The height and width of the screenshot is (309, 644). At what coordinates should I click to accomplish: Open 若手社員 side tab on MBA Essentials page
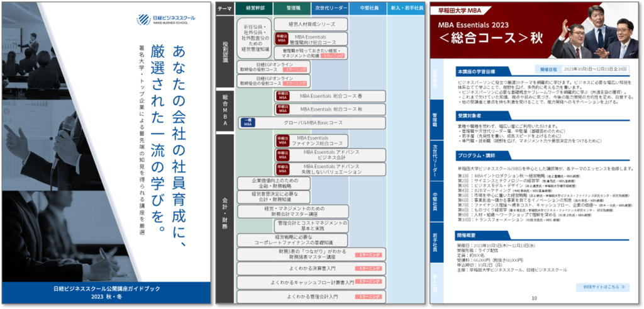pos(436,242)
